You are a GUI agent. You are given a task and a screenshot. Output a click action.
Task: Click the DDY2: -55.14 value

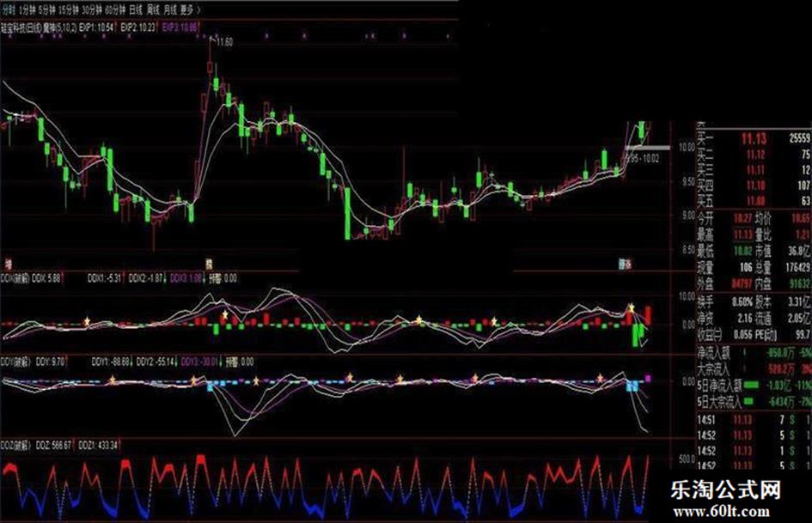[x=156, y=362]
